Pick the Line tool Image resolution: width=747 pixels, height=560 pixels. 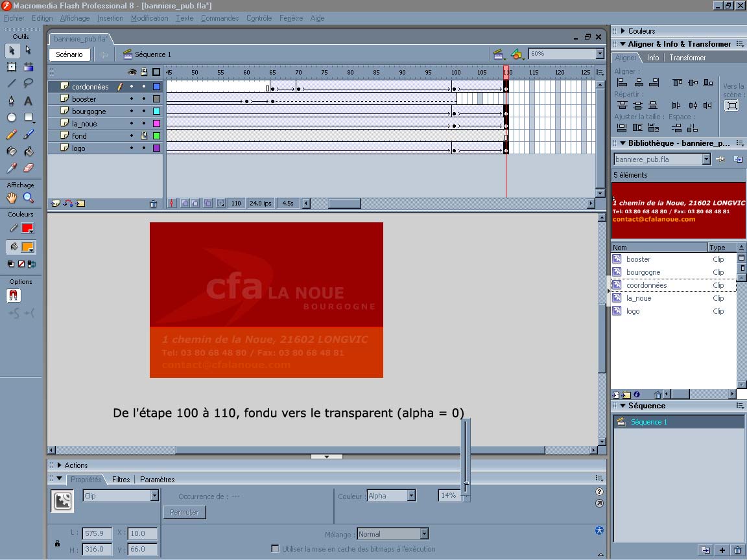click(x=12, y=84)
